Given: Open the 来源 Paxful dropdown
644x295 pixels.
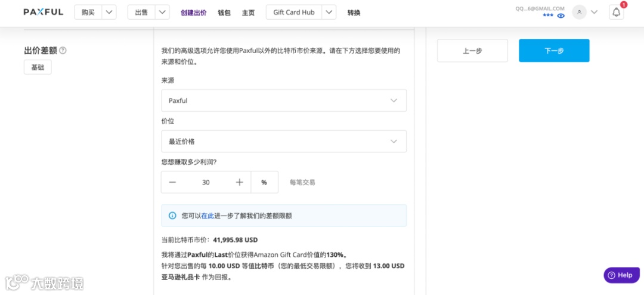Looking at the screenshot, I should pos(284,100).
